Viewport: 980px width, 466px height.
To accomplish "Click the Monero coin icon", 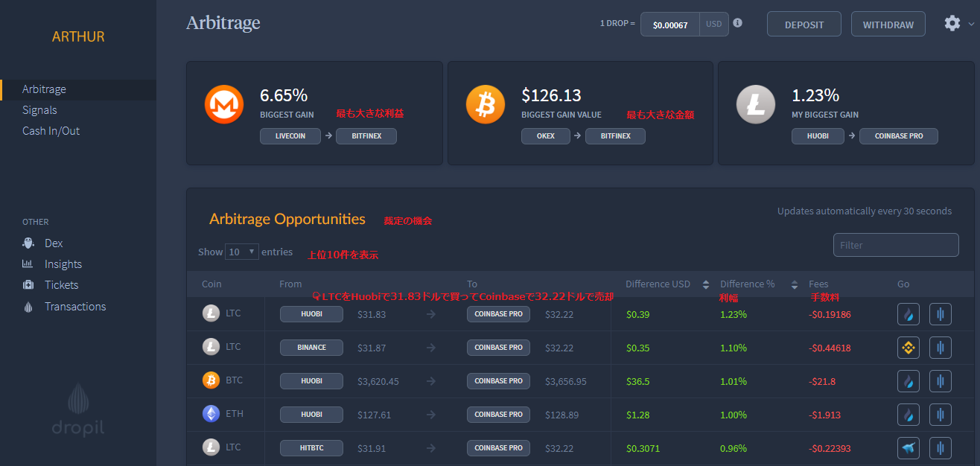I will click(224, 105).
